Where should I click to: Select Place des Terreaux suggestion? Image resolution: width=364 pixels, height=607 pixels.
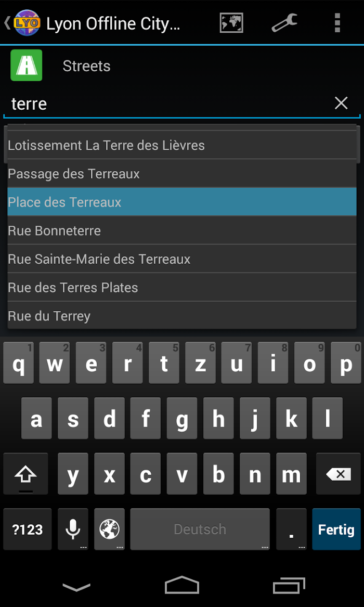(181, 202)
